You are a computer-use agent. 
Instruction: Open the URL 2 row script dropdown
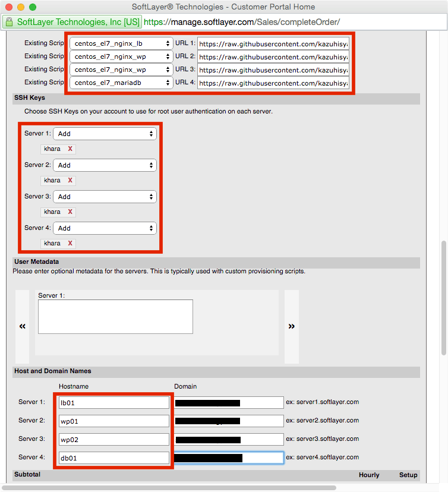[x=121, y=56]
